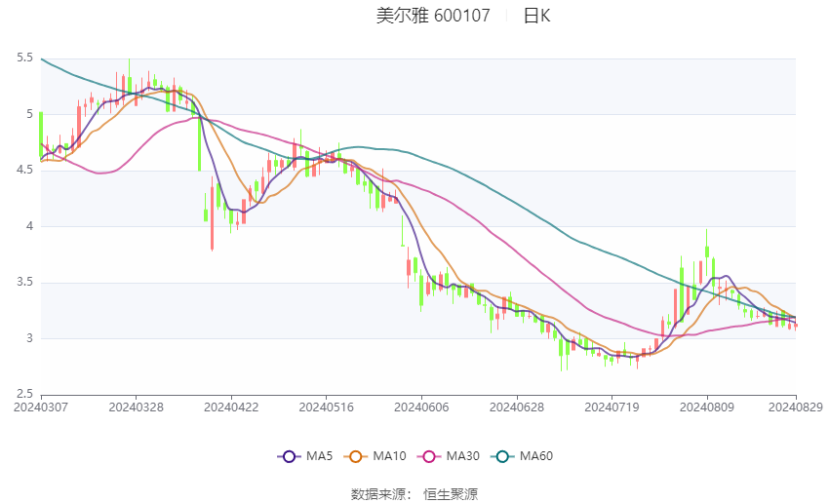This screenshot has height=504, width=829.
Task: Hide the MA60 line via legend label
Action: tap(536, 456)
